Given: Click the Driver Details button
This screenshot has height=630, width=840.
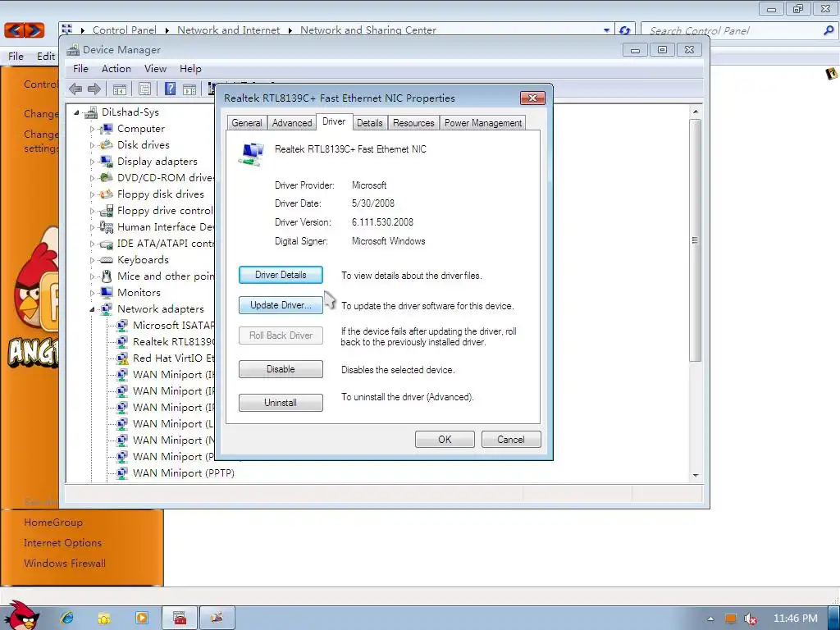Looking at the screenshot, I should 281,275.
